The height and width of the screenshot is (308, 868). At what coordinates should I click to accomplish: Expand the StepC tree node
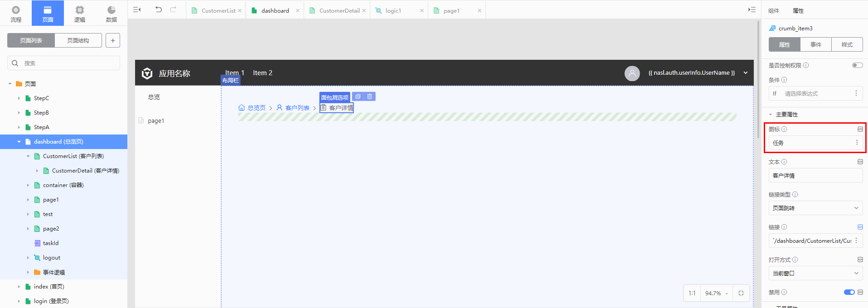tap(19, 98)
